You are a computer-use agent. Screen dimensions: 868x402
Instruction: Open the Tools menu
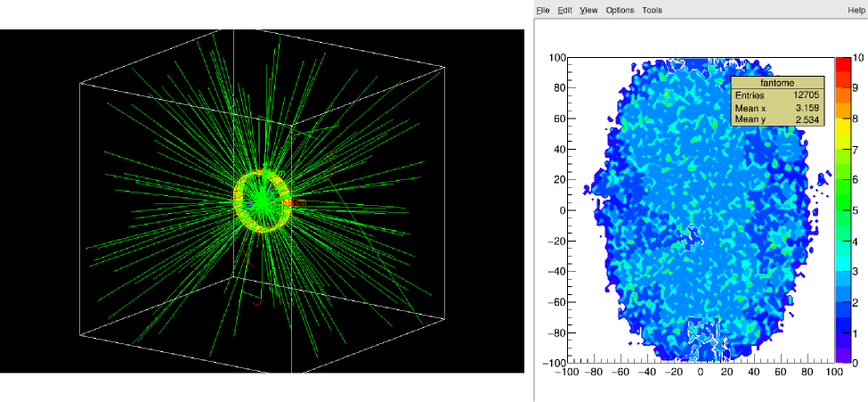652,10
